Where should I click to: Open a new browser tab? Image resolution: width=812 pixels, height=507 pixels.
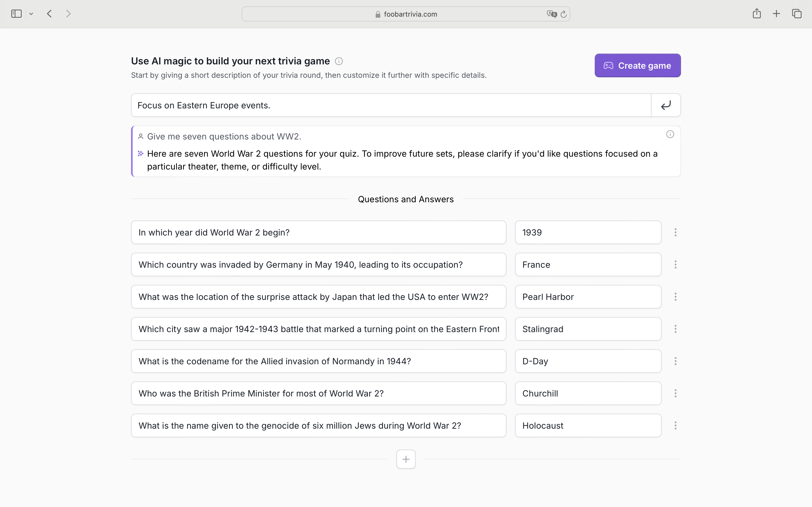(x=776, y=13)
